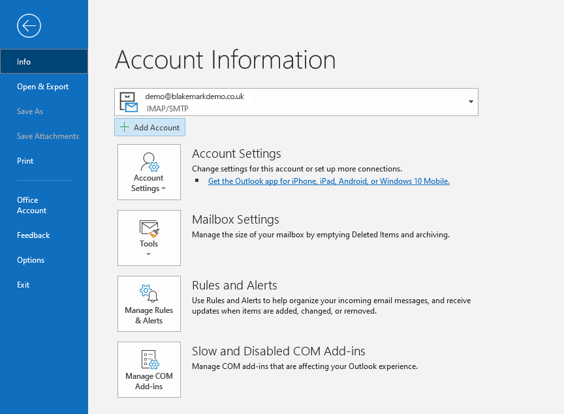The height and width of the screenshot is (414, 564).
Task: Click the back arrow circle icon
Action: [x=29, y=26]
